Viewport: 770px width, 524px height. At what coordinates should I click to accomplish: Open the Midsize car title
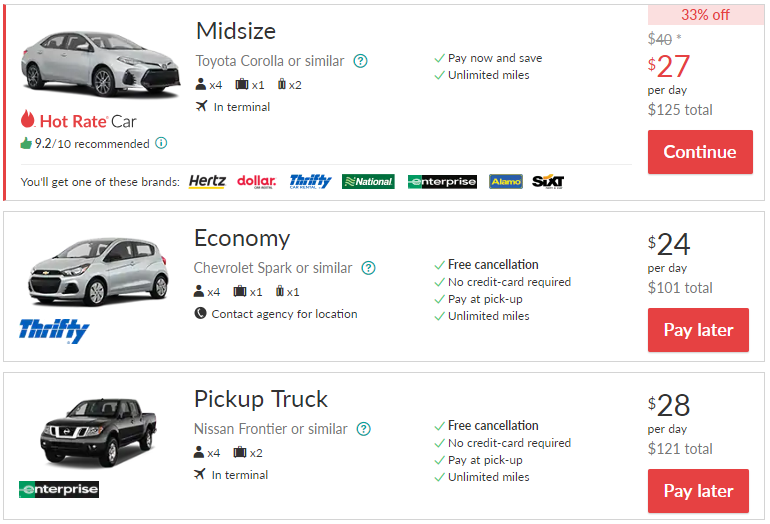[236, 31]
